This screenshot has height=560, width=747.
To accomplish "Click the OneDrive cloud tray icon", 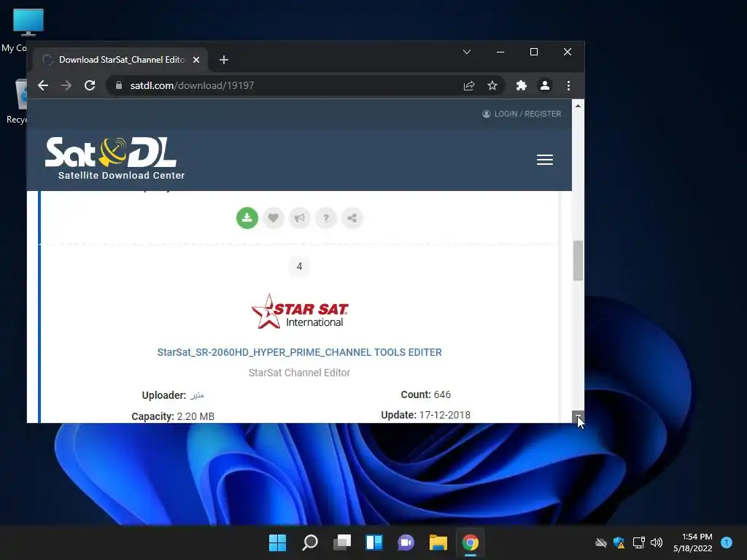I will click(601, 542).
